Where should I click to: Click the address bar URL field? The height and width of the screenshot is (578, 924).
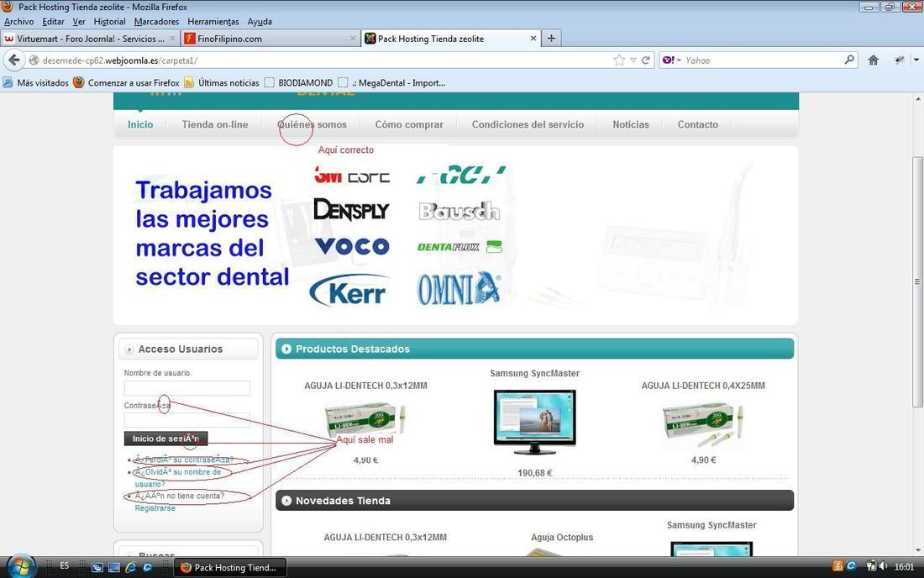pos(324,60)
